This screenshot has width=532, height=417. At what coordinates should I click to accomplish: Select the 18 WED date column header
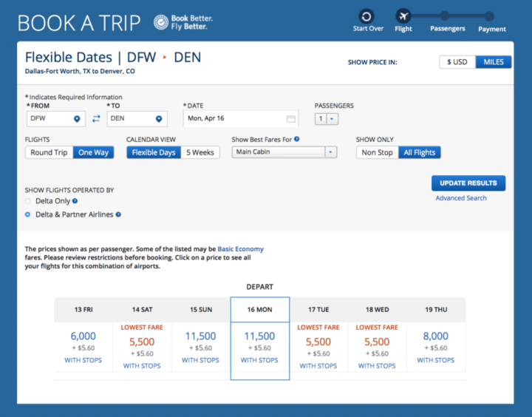click(378, 310)
